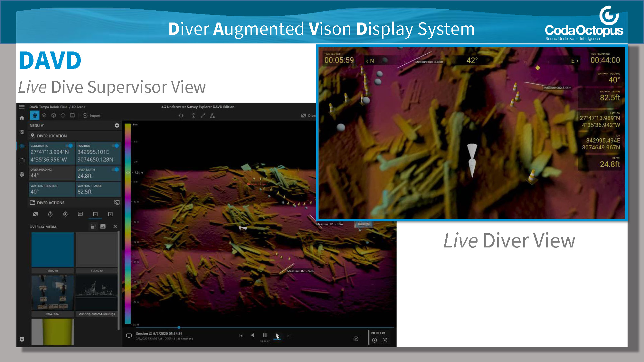Toggle the Position display switch

point(116,146)
